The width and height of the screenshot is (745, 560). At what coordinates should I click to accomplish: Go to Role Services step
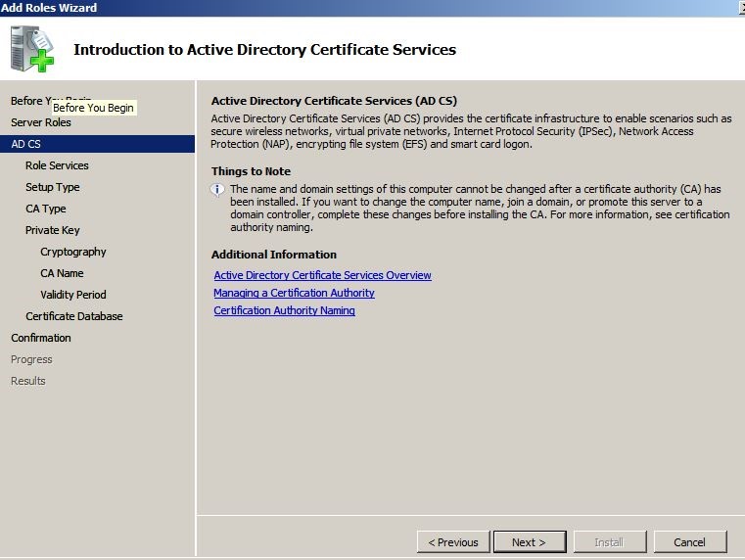tap(57, 165)
